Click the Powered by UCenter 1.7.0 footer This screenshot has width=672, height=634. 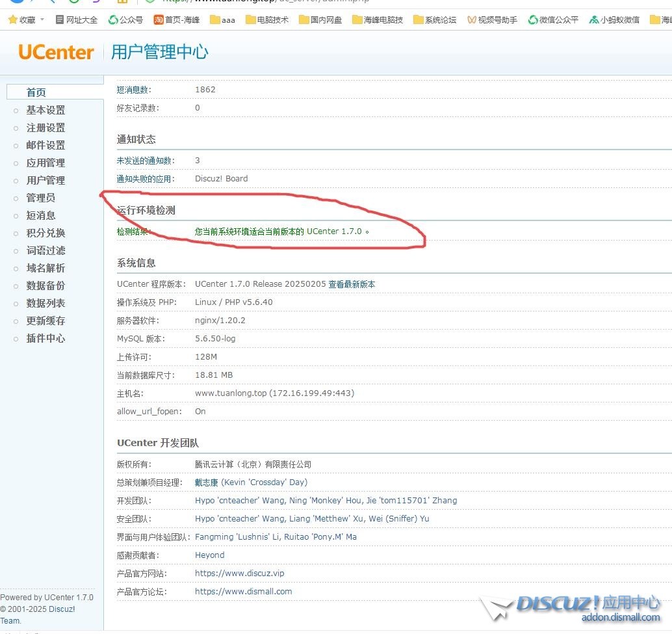tap(47, 598)
